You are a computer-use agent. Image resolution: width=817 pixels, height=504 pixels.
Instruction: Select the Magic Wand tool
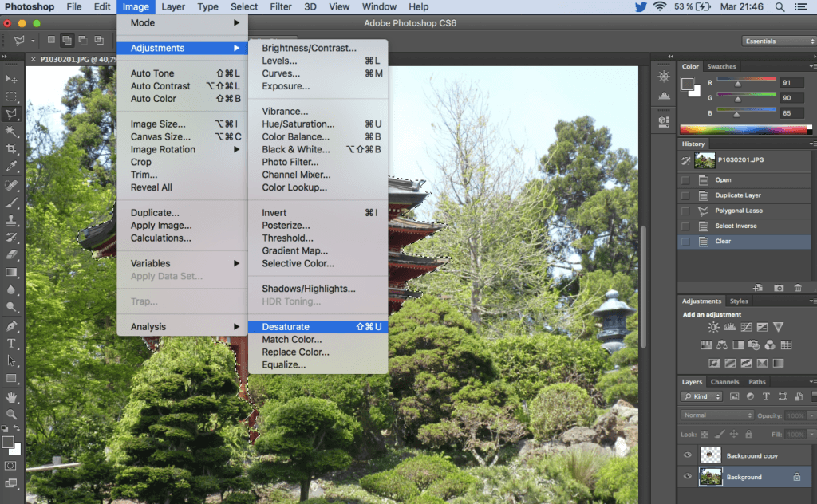coord(12,132)
